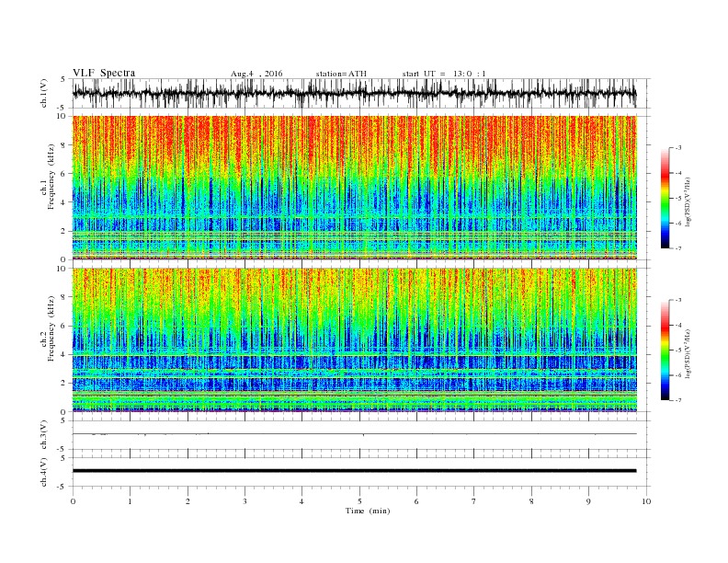This screenshot has height=563, width=728.
Task: Click the 'station=ATH' label
Action: pyautogui.click(x=341, y=74)
